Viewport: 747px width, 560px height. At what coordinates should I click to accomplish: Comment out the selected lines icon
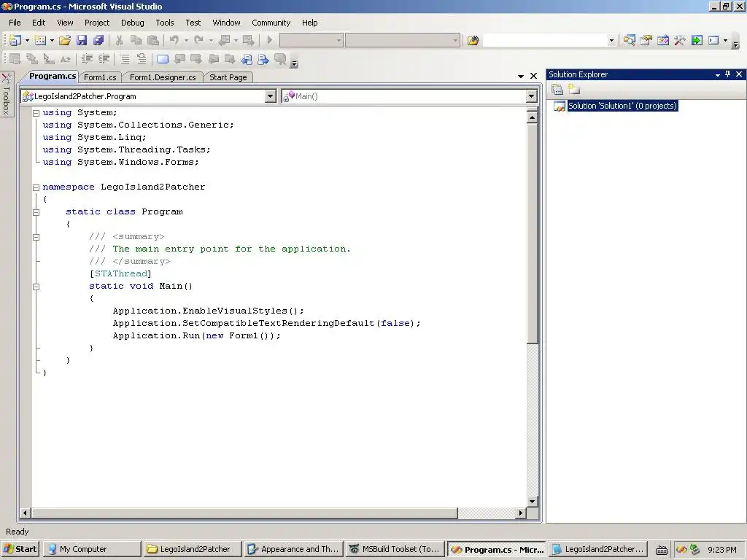[124, 59]
